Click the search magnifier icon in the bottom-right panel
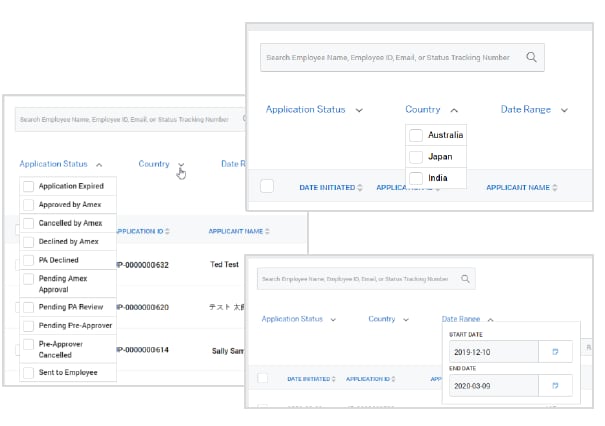Viewport: 605px width, 426px height. (x=465, y=279)
